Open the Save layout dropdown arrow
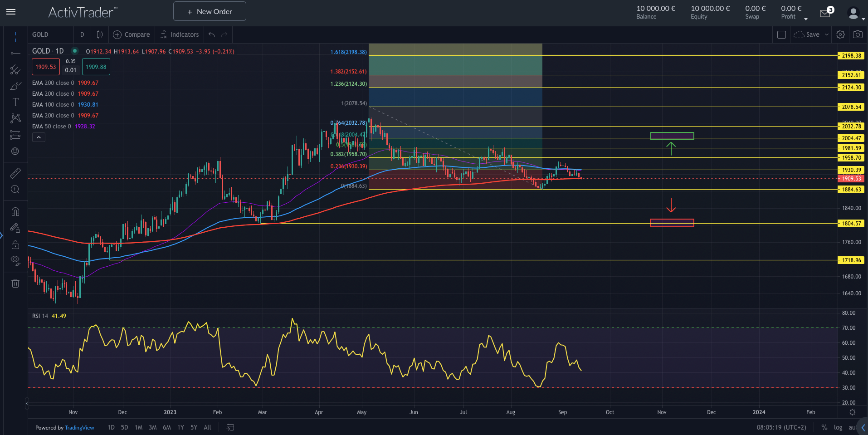 coord(826,34)
